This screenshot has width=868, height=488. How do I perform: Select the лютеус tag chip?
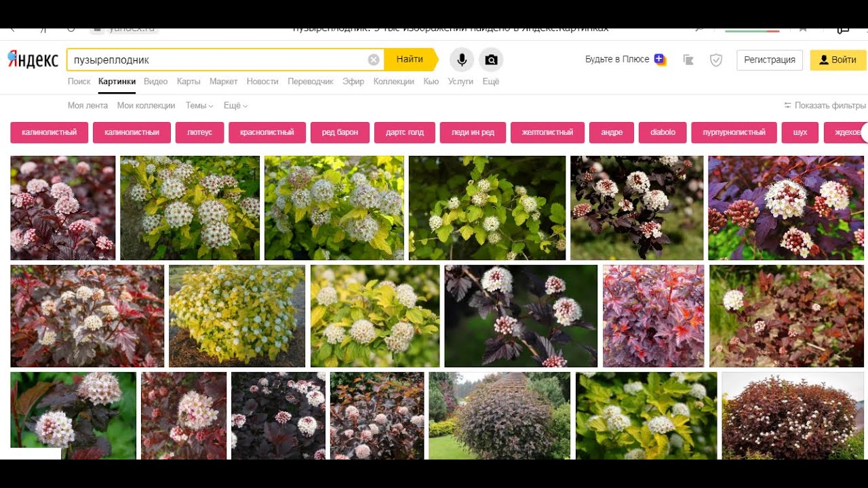click(199, 132)
